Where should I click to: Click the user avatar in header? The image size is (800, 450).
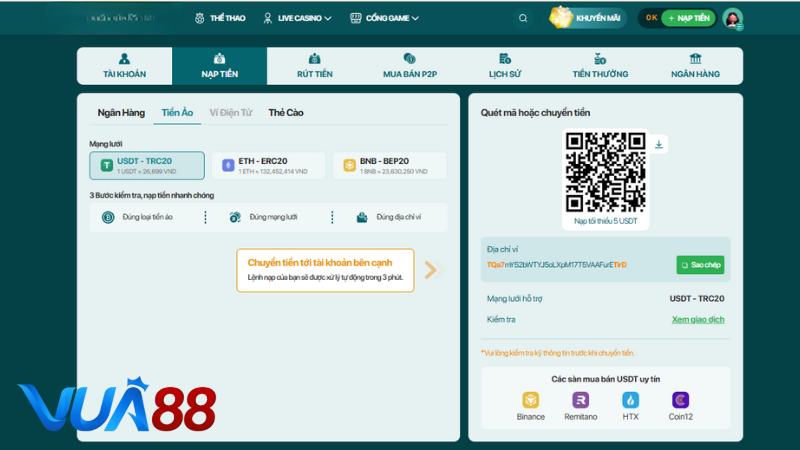(733, 18)
